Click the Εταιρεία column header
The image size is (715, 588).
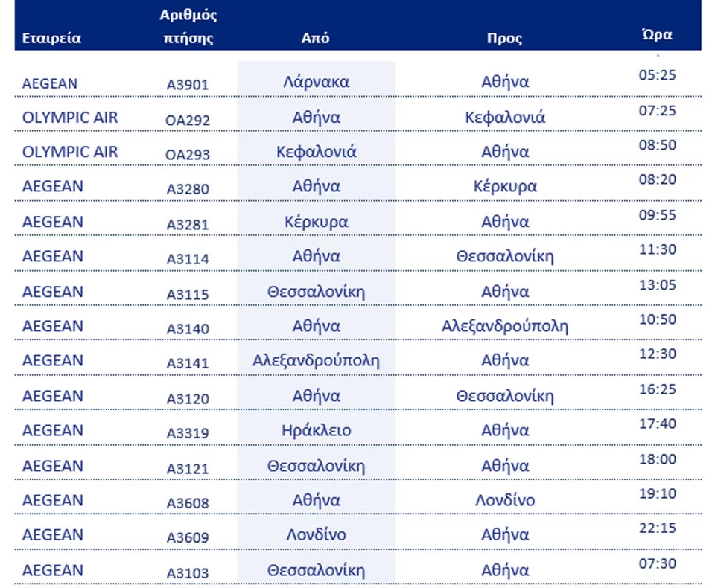pos(51,39)
